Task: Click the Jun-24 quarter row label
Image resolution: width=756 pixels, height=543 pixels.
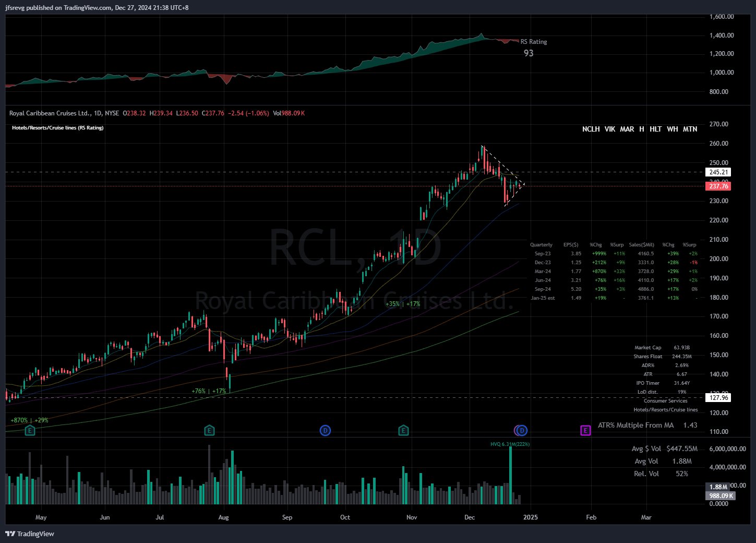Action: coord(543,280)
